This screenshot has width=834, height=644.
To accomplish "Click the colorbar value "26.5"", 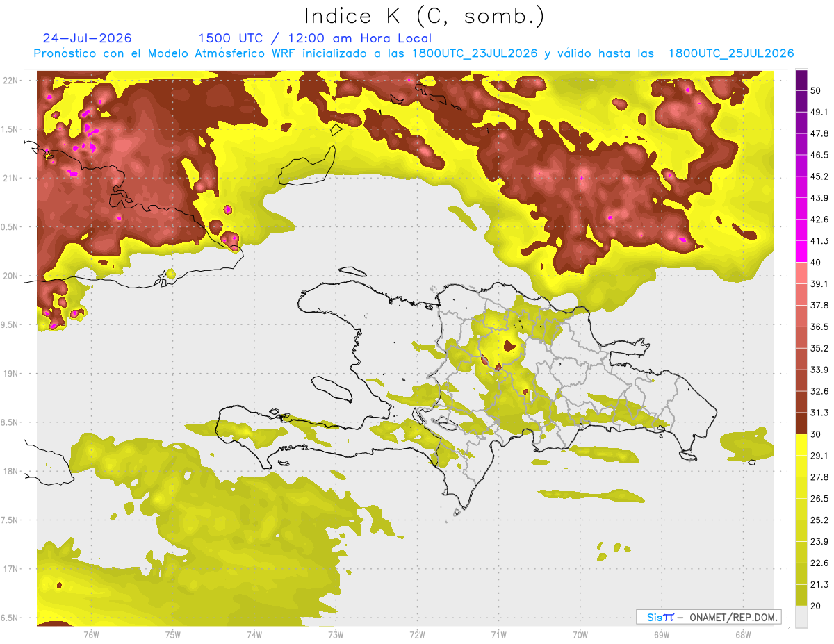I will tap(819, 499).
